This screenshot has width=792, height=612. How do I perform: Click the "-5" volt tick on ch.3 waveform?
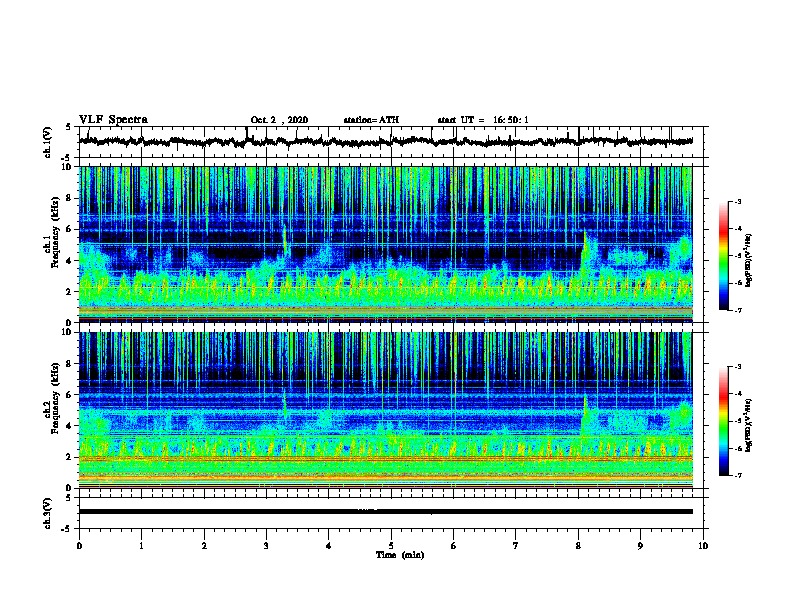[x=67, y=529]
